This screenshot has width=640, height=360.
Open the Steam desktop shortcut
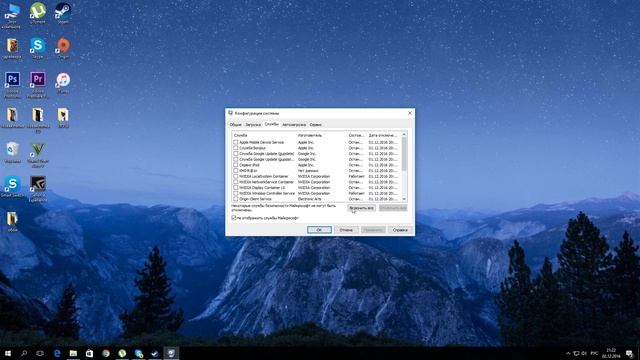(63, 12)
